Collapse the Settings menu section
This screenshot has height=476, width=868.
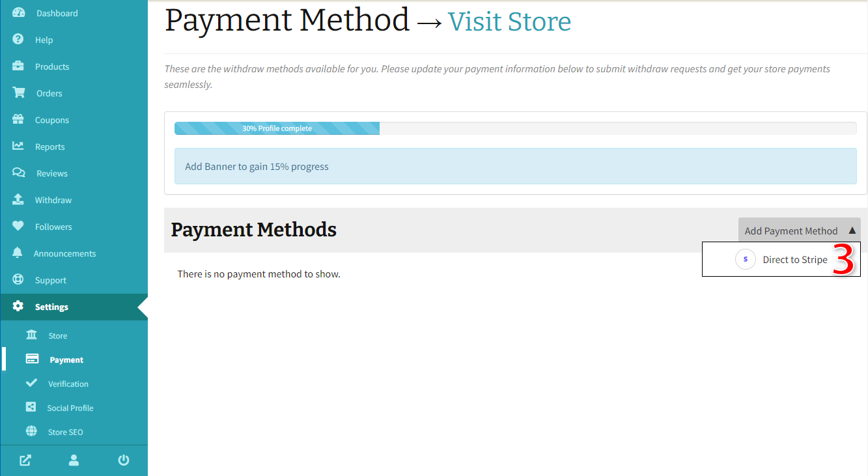point(51,307)
